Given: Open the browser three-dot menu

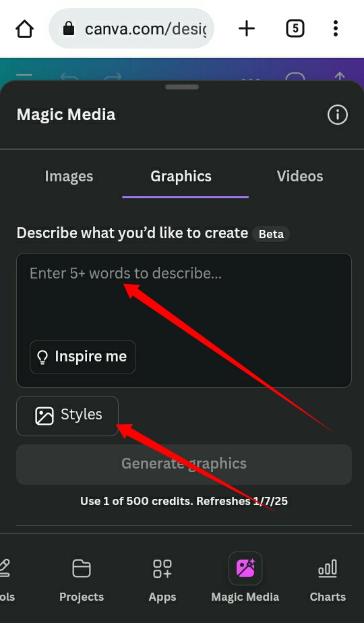Looking at the screenshot, I should pyautogui.click(x=336, y=28).
